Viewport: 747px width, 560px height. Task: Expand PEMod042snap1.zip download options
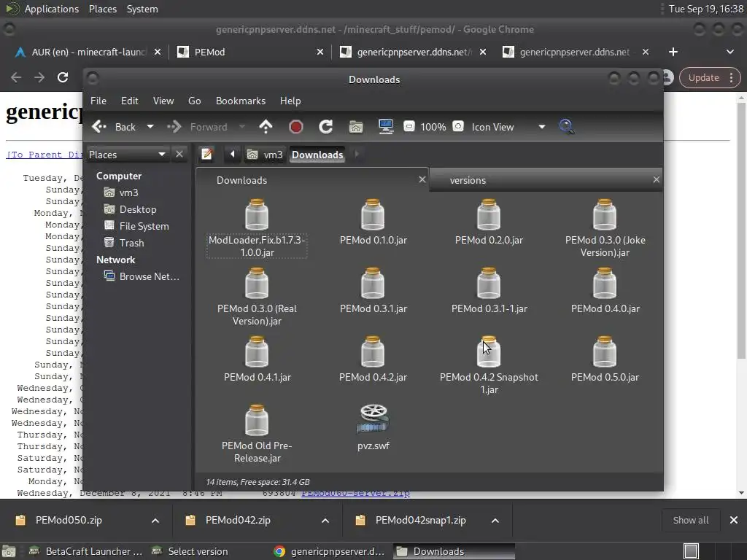[495, 521]
